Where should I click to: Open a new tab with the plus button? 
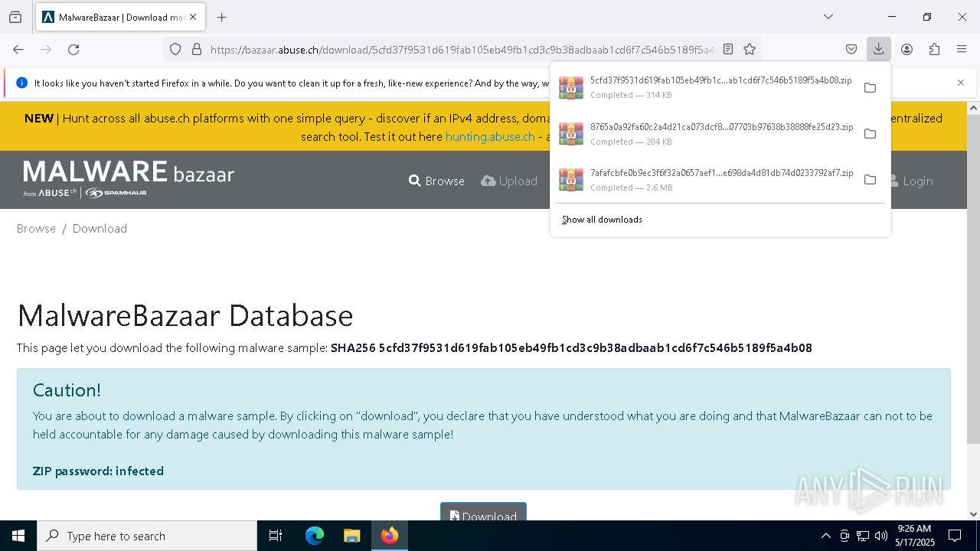click(221, 17)
